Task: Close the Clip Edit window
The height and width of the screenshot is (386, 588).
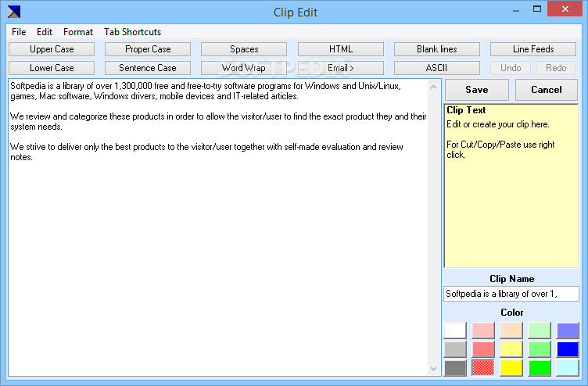Action: tap(565, 9)
